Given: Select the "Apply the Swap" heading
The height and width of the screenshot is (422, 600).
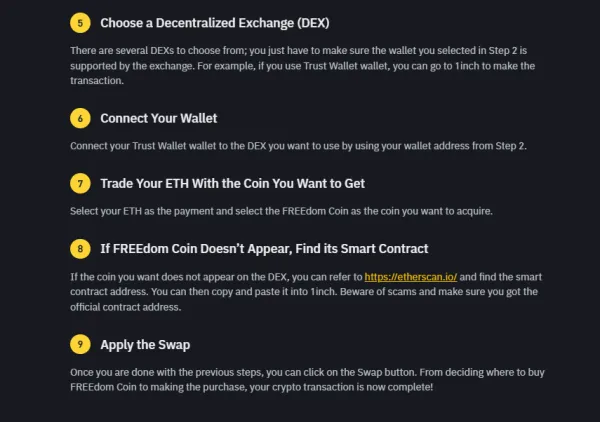Looking at the screenshot, I should click(145, 344).
